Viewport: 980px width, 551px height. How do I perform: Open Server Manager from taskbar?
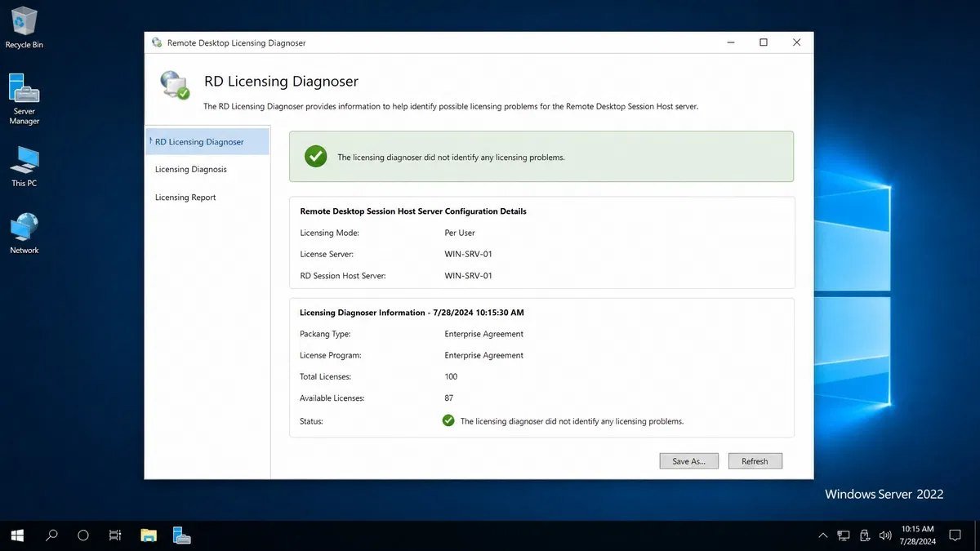pos(181,535)
